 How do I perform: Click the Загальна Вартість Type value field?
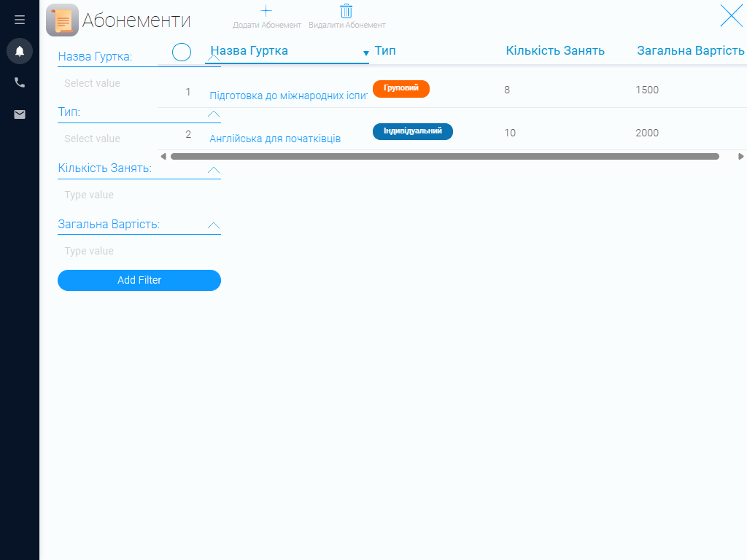click(139, 251)
